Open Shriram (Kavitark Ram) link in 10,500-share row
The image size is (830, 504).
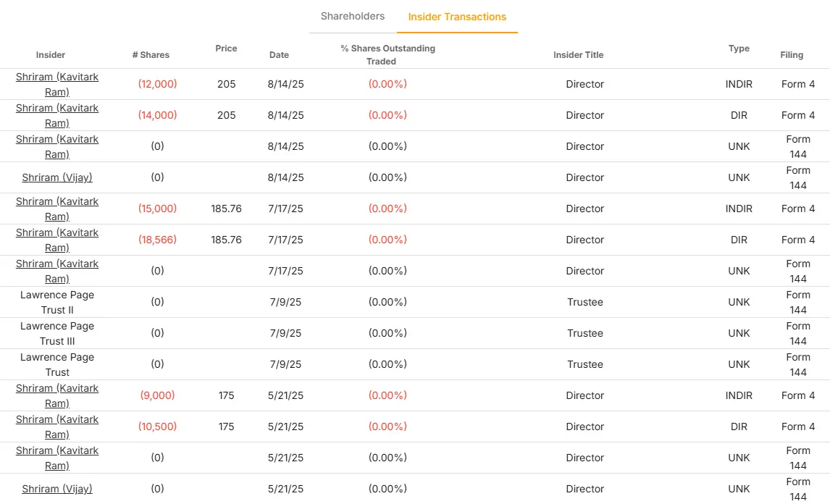[x=57, y=427]
